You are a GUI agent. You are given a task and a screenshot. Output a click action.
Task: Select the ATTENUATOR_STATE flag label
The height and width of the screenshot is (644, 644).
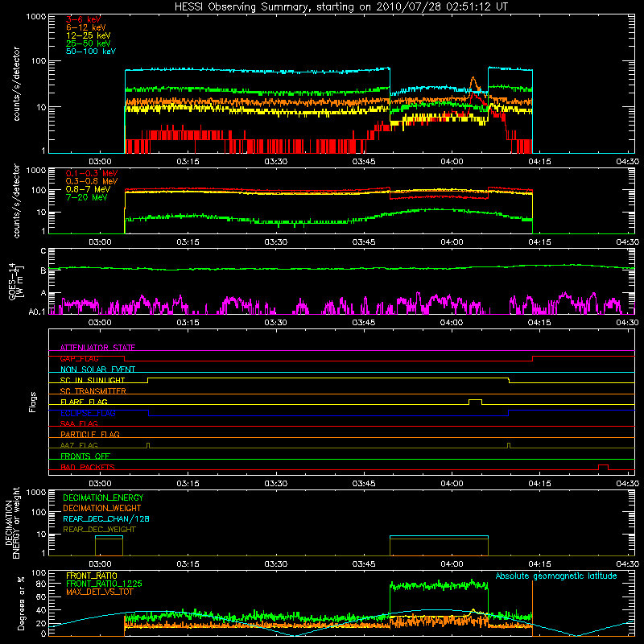[x=97, y=348]
